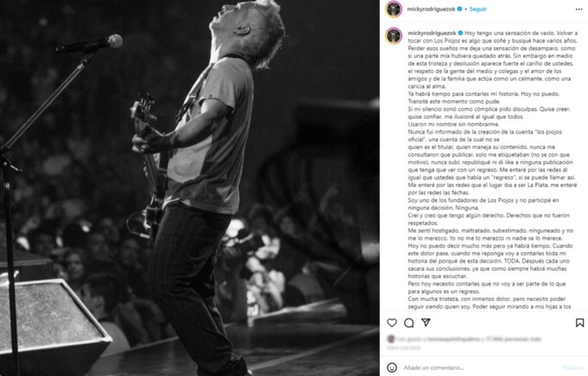Open the emoji picker in the comment box
This screenshot has height=376, width=588.
coord(392,367)
